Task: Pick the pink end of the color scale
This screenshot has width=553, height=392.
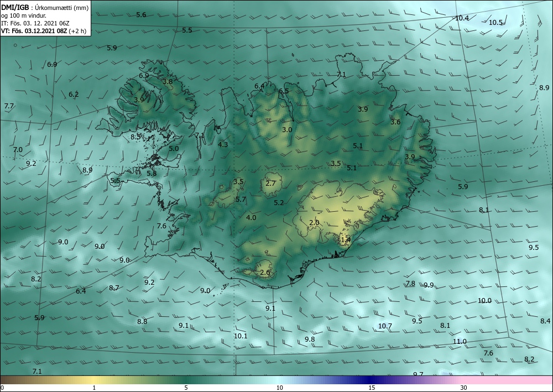Action: 508,380
